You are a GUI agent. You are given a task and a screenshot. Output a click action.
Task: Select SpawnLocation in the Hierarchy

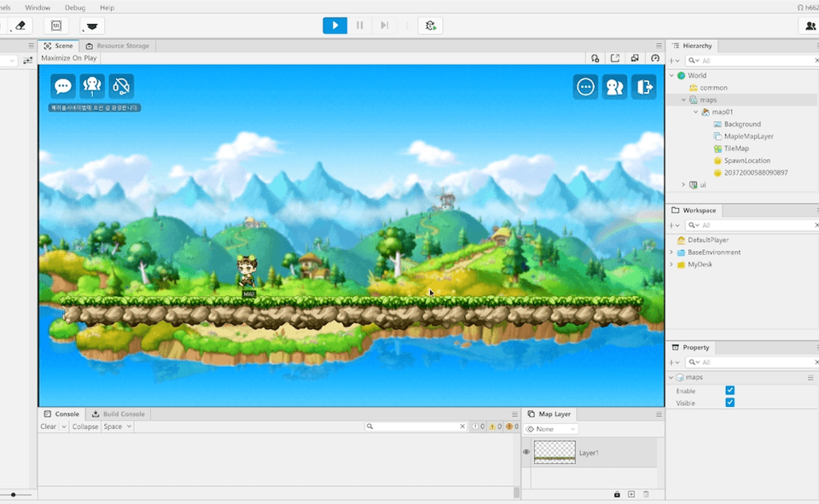(x=747, y=161)
